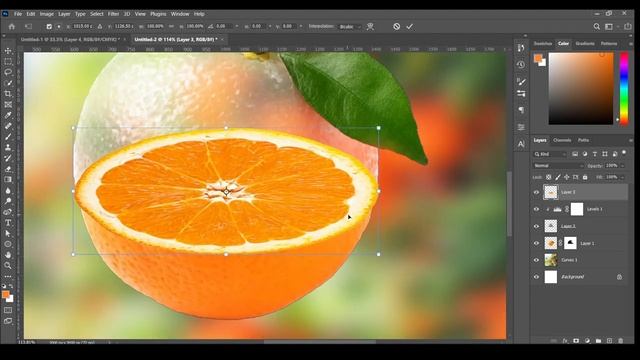Select the Brush tool
This screenshot has height=360, width=640.
pos(8,137)
